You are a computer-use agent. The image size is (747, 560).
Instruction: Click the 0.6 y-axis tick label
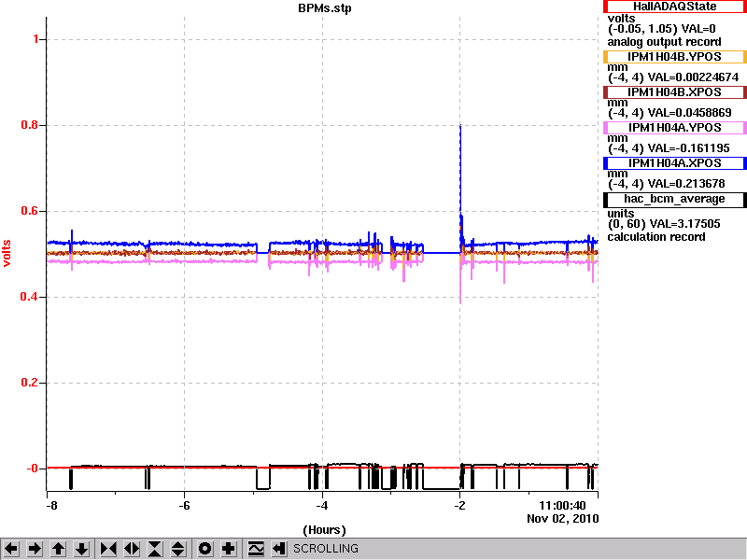(30, 211)
